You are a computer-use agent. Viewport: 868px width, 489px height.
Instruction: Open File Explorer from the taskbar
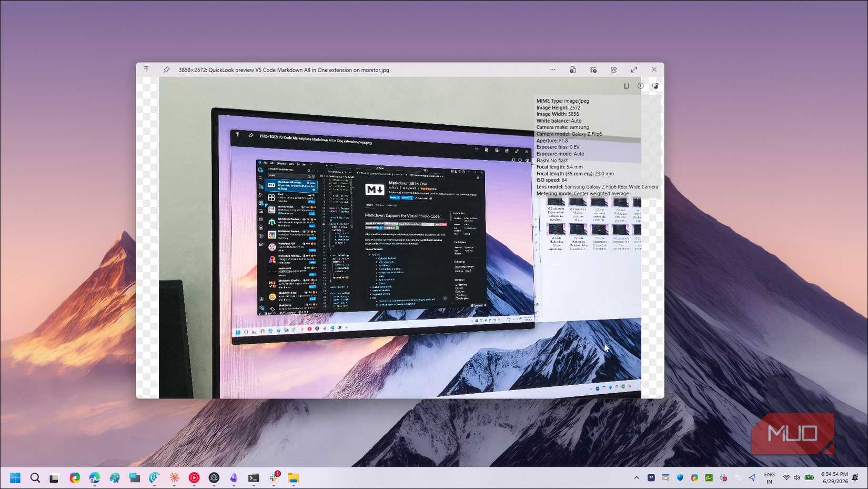tap(294, 478)
